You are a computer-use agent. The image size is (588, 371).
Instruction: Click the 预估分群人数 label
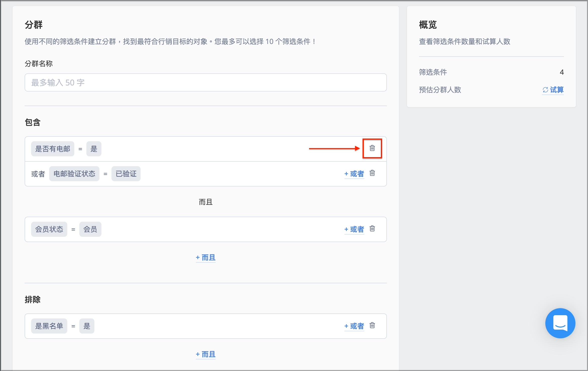tap(440, 90)
